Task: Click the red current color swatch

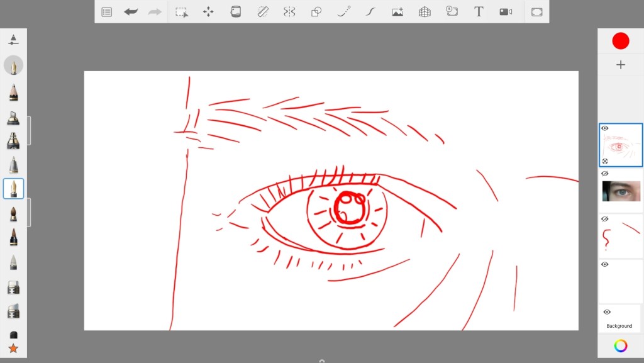Action: [621, 41]
